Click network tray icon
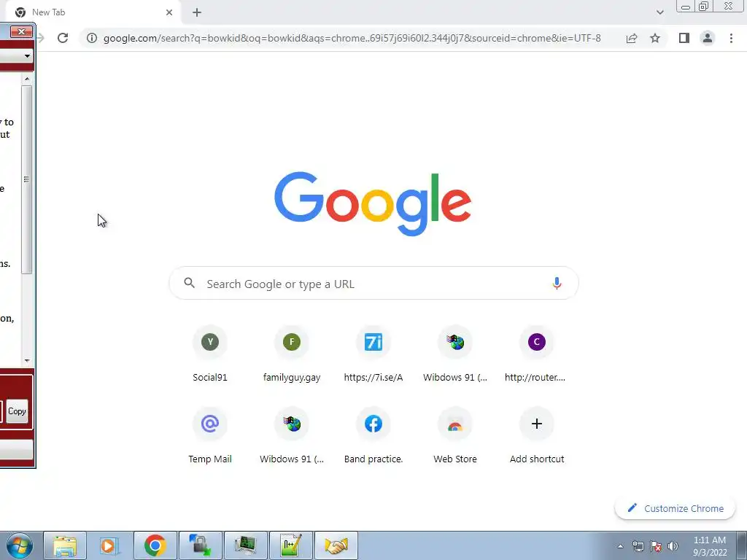The height and width of the screenshot is (560, 747). coord(638,546)
